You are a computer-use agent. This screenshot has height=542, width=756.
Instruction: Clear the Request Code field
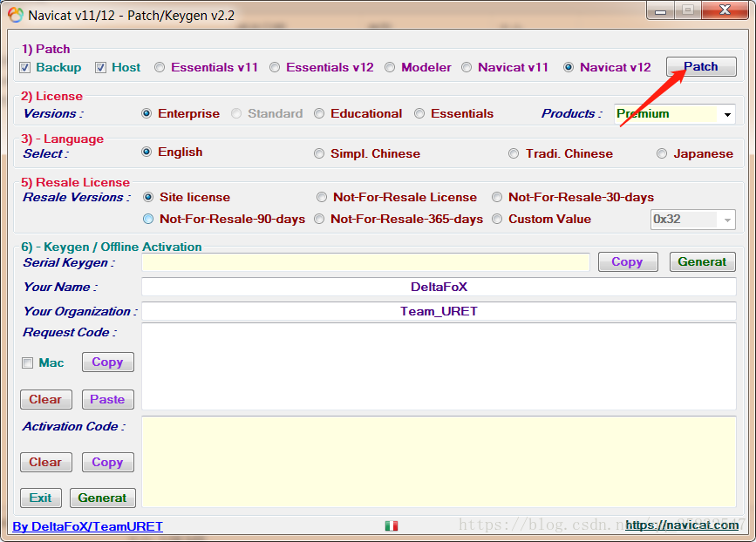tap(46, 400)
